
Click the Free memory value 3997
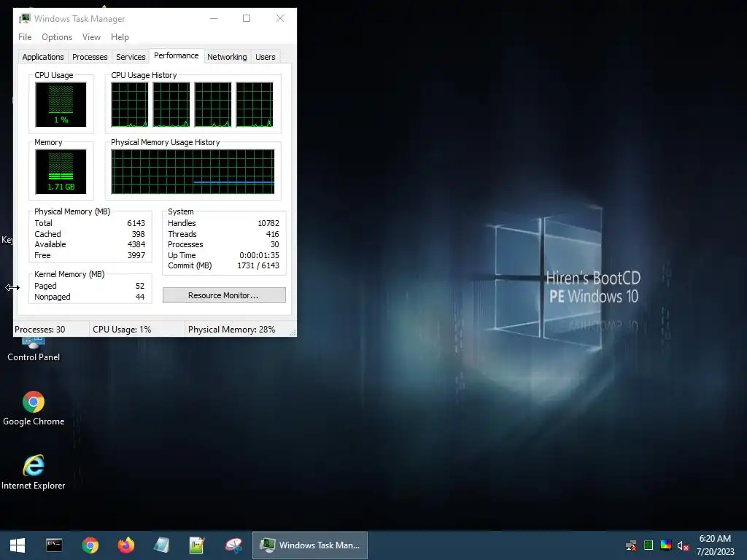136,255
